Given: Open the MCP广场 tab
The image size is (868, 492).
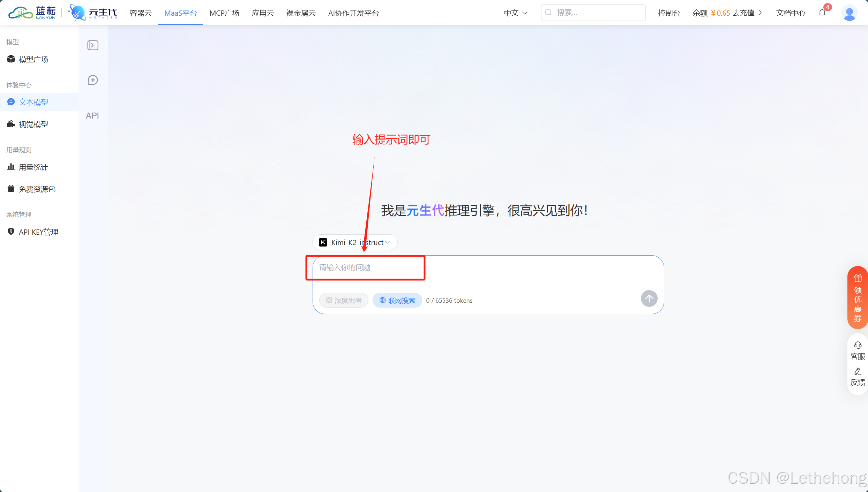Looking at the screenshot, I should [224, 13].
